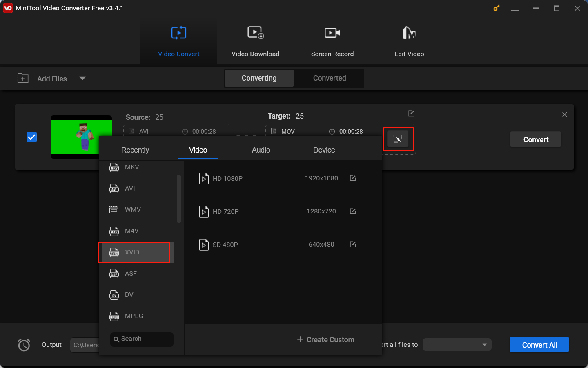This screenshot has height=368, width=588.
Task: Click Create Custom
Action: (x=325, y=340)
